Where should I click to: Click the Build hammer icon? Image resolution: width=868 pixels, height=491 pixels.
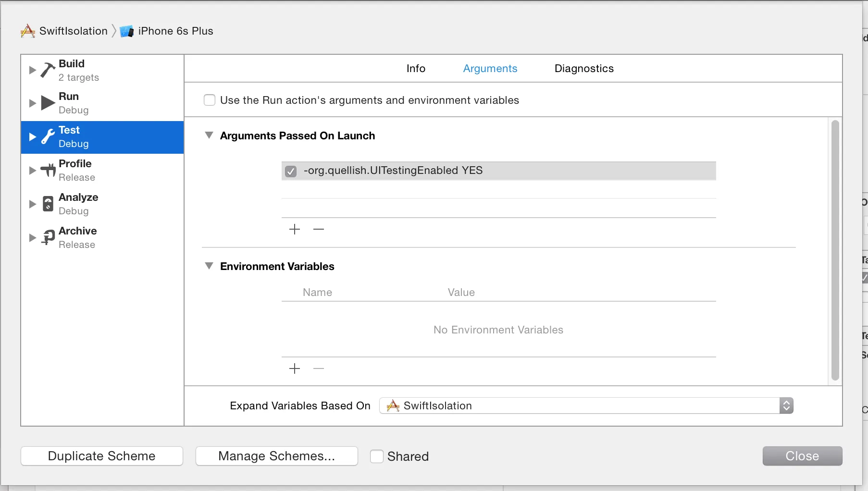point(48,70)
